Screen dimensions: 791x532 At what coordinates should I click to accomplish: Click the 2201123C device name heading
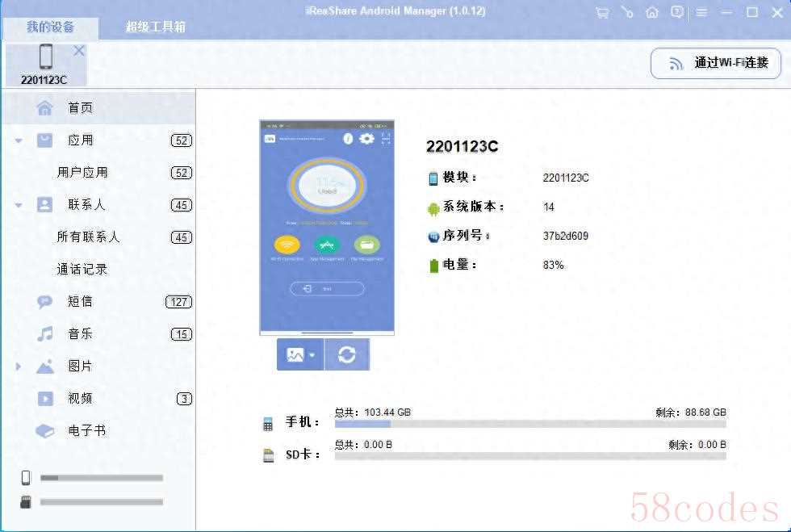(x=462, y=147)
